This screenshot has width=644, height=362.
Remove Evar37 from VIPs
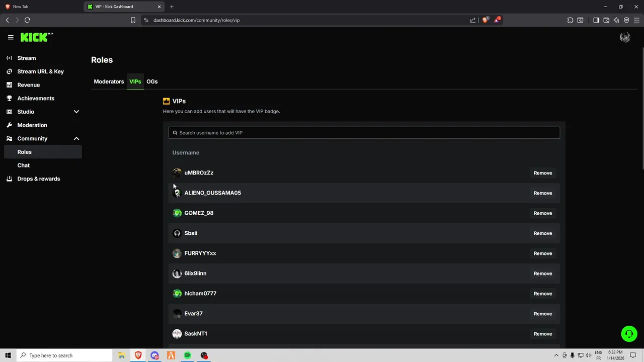pyautogui.click(x=542, y=314)
